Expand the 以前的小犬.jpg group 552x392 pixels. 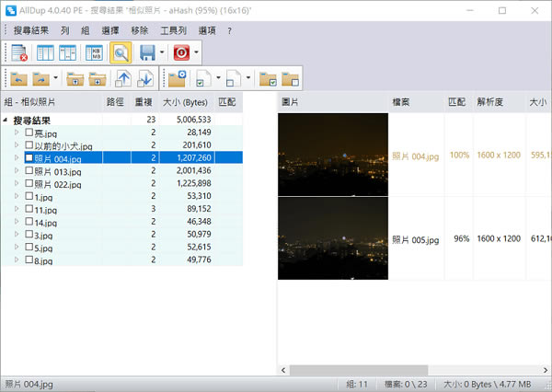pyautogui.click(x=17, y=145)
